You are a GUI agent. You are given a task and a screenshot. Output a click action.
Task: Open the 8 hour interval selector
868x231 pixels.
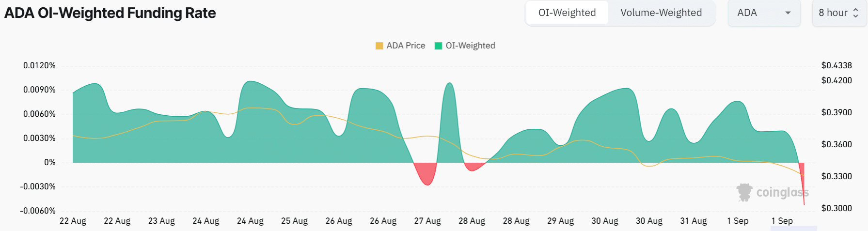click(834, 13)
